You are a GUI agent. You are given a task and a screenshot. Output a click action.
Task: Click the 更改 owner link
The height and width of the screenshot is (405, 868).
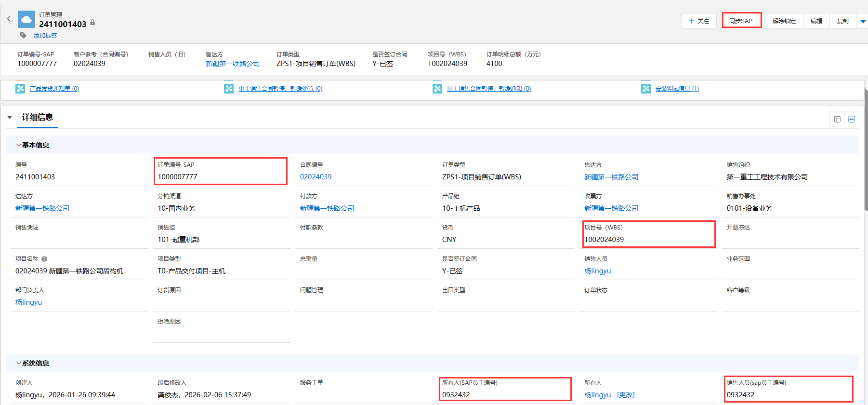click(626, 395)
